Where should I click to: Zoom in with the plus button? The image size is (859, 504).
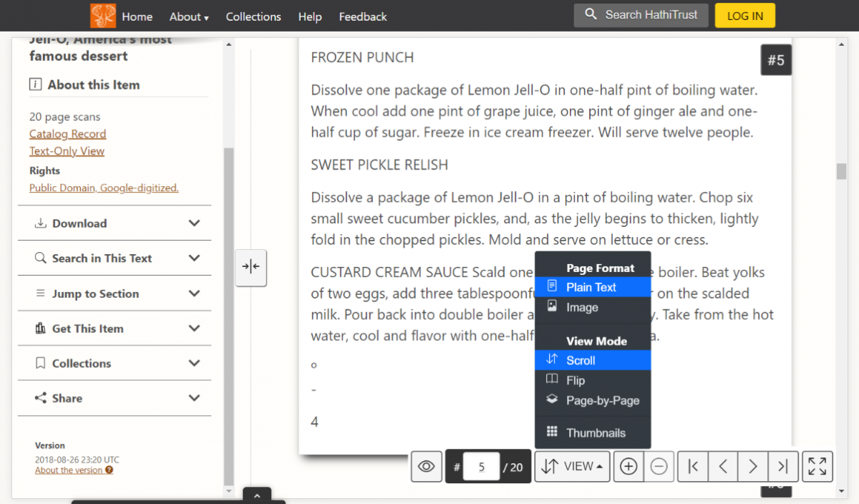(629, 467)
